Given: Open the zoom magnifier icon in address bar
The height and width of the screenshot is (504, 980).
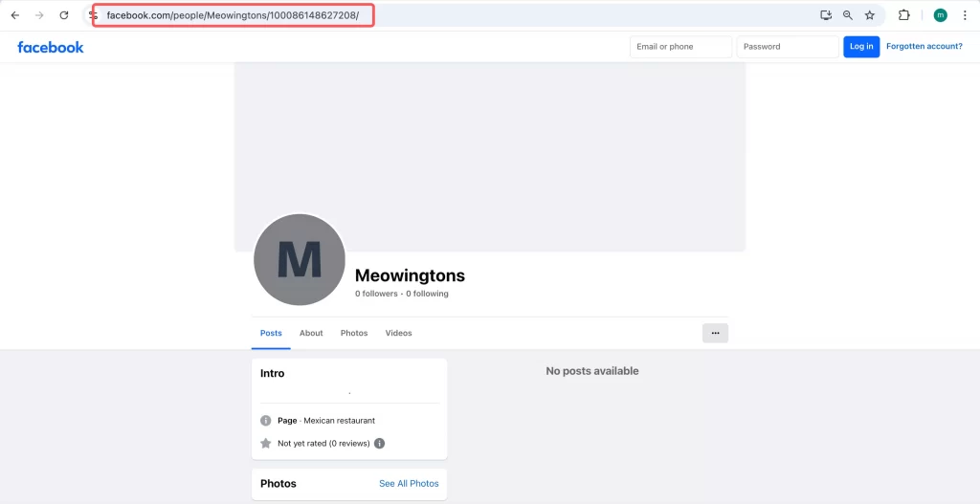Looking at the screenshot, I should (x=848, y=15).
